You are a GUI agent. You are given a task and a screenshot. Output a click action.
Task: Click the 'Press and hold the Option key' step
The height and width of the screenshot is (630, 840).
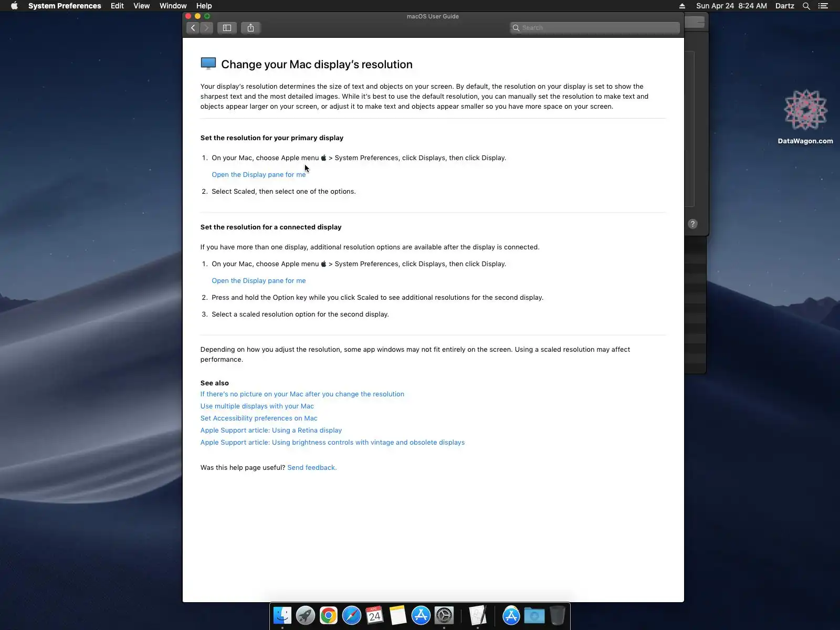(x=377, y=298)
